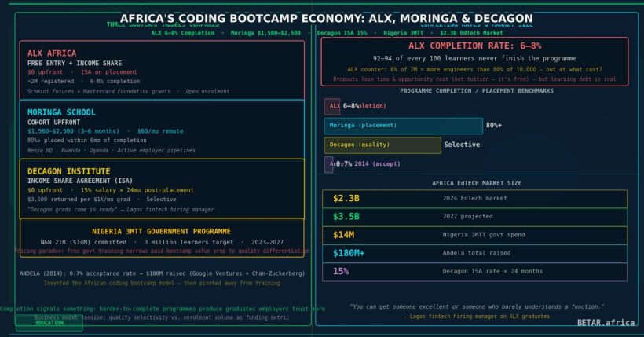
Task: Click the 'DECAGON INSTITUTE' card heading
Action: coord(68,171)
